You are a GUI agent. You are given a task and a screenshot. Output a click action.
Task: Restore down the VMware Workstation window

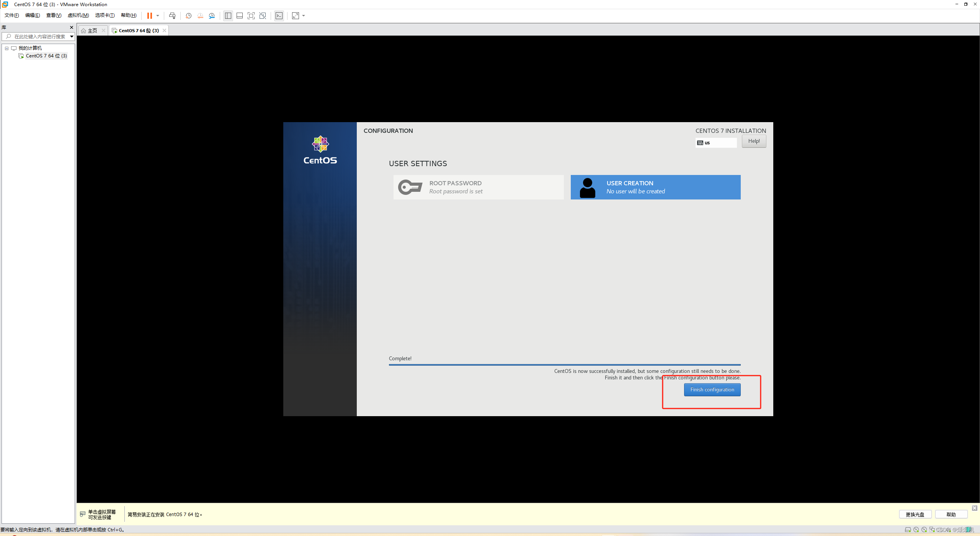pyautogui.click(x=966, y=4)
